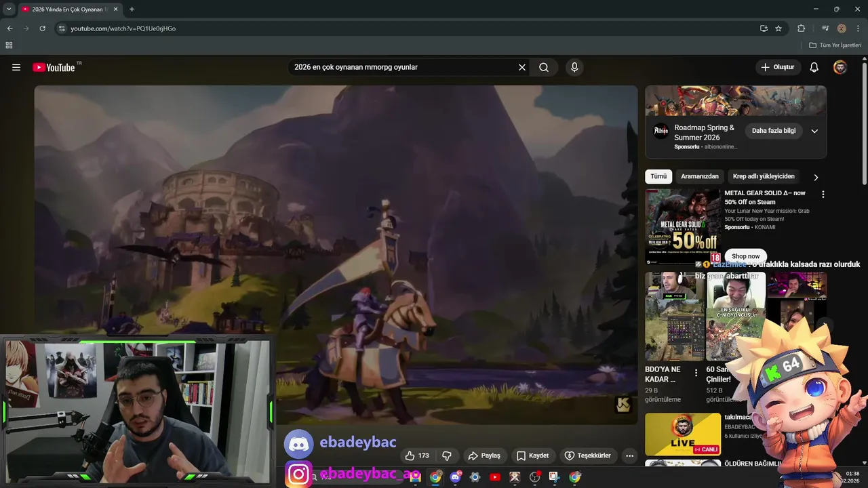Click the page vertical scrollbar
This screenshot has width=868, height=488.
click(864, 122)
